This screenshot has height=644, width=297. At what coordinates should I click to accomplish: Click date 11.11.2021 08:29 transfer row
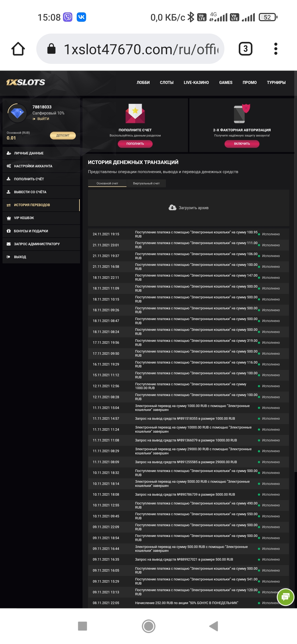click(188, 451)
